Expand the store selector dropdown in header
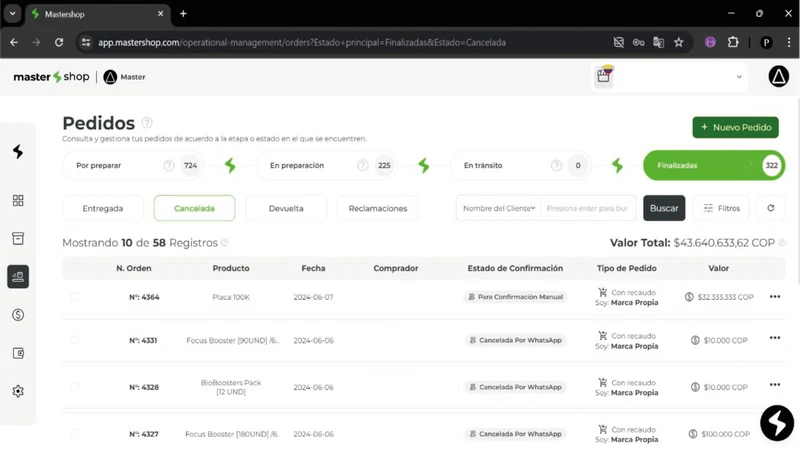This screenshot has width=800, height=450. [739, 77]
